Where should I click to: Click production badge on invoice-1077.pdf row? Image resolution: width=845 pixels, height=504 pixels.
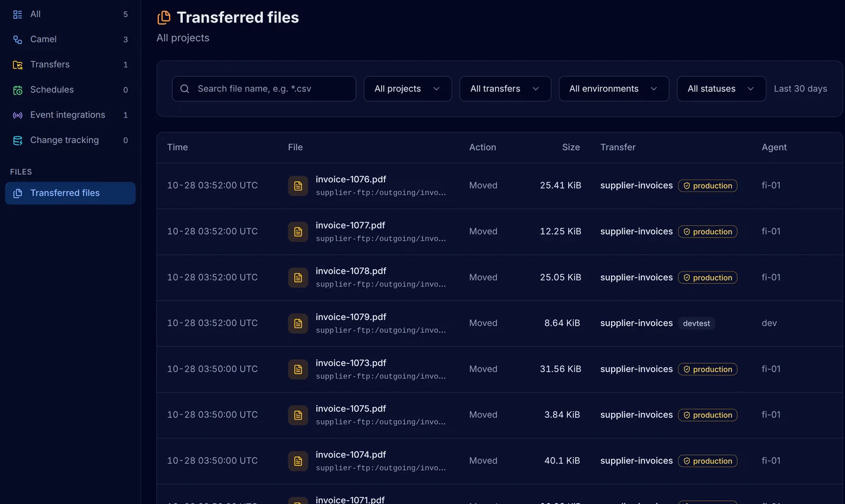(708, 232)
